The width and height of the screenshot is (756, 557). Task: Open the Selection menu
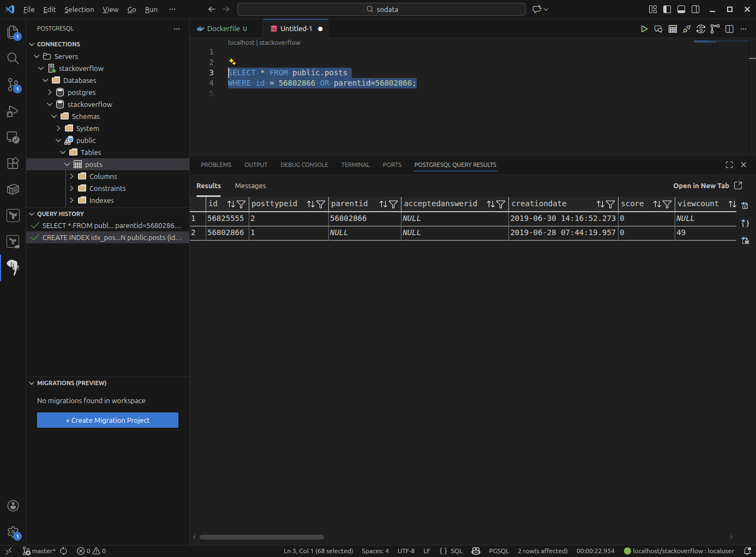[x=79, y=9]
